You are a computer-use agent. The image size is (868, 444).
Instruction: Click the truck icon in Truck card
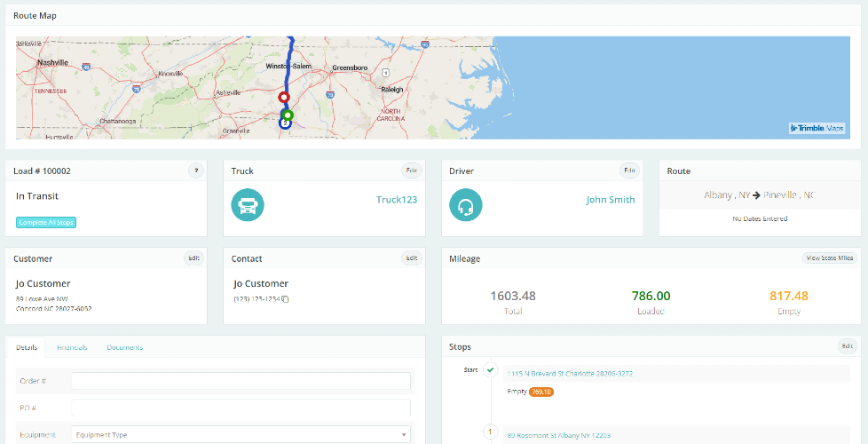pos(248,205)
